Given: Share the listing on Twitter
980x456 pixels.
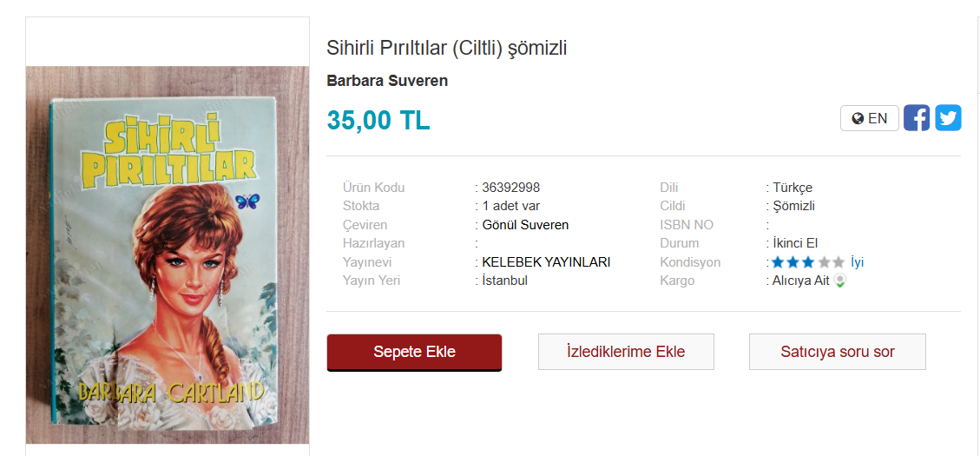Looking at the screenshot, I should coord(948,117).
